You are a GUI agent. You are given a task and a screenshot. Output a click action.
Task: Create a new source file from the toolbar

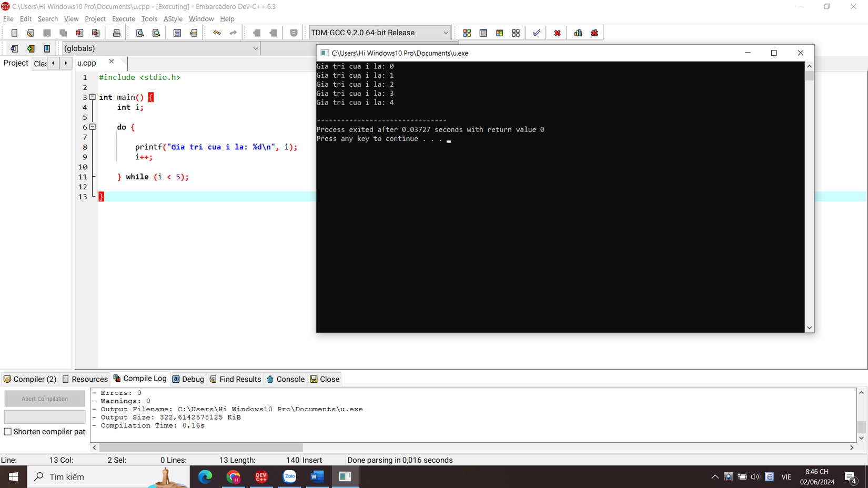click(14, 33)
